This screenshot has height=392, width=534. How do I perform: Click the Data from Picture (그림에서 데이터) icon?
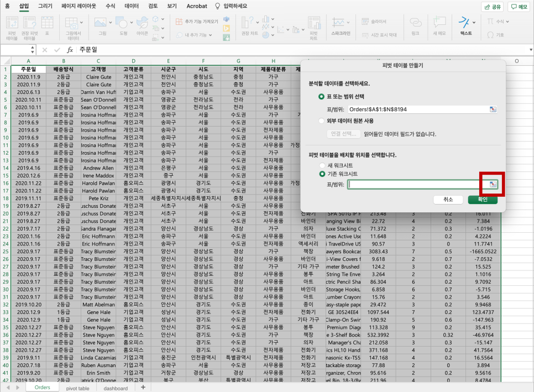71,23
